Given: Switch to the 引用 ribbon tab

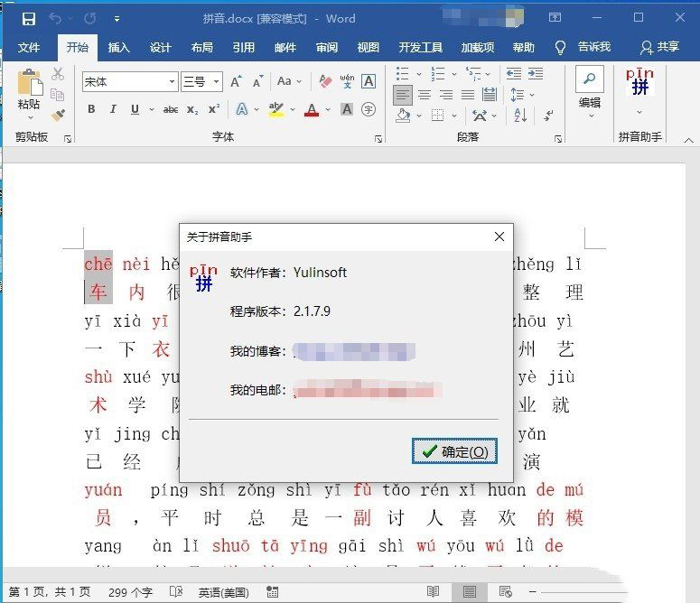Looking at the screenshot, I should (x=243, y=47).
